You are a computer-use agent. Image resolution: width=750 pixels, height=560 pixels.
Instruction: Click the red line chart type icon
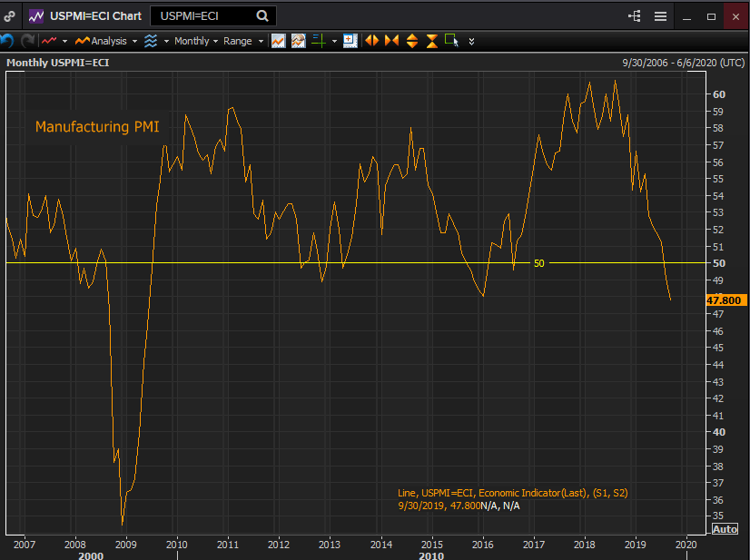(50, 41)
